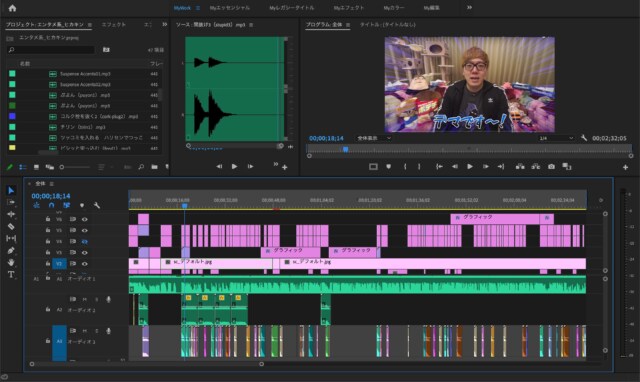Toggle timeline snap magnet icon
This screenshot has width=640, height=382.
(51, 205)
